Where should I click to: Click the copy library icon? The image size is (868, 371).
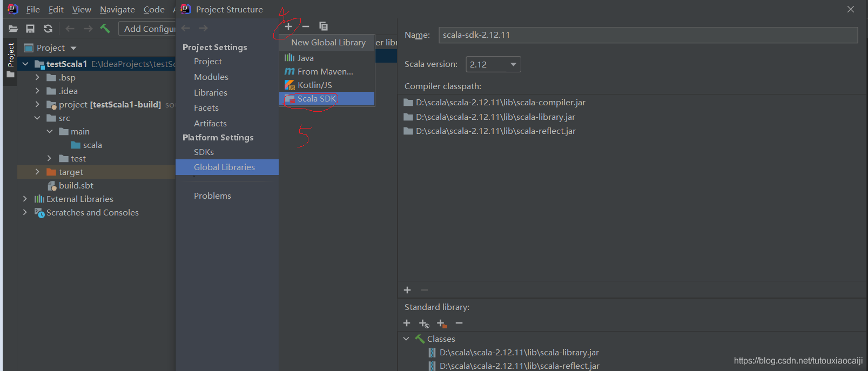coord(324,26)
